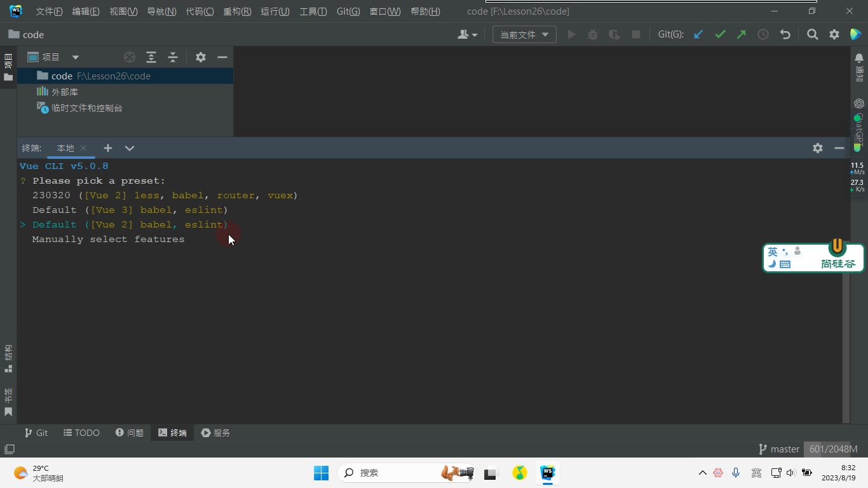
Task: Open Project panel options gear
Action: [x=201, y=57]
